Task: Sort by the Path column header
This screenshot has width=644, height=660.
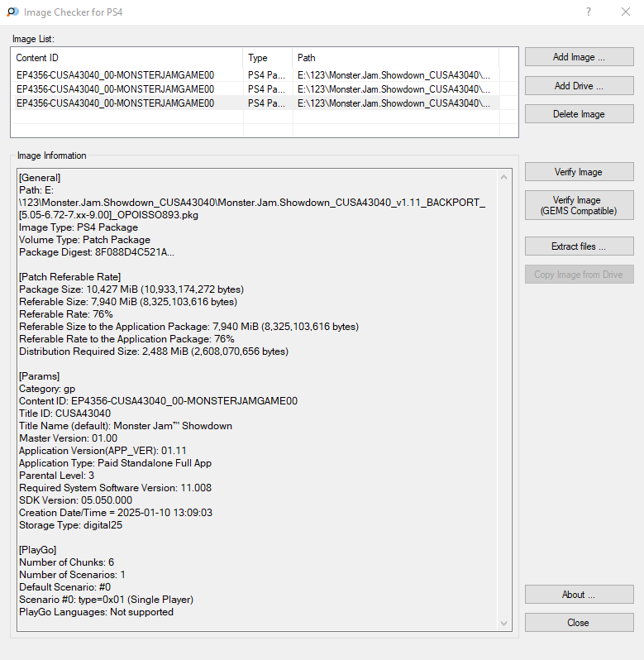Action: click(395, 58)
